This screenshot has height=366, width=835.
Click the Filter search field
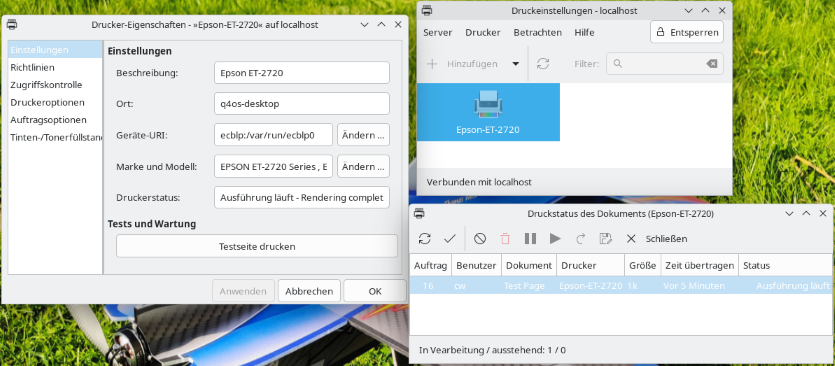[665, 64]
